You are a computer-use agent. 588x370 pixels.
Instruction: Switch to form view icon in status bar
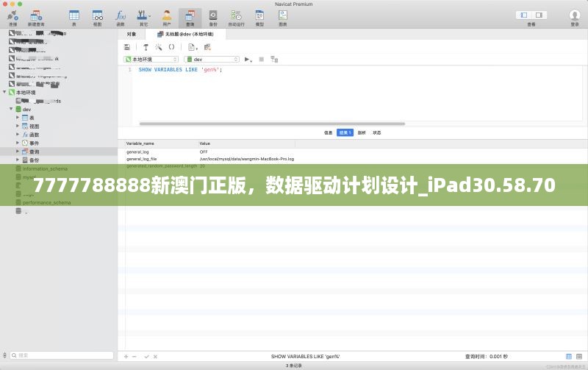pos(579,357)
